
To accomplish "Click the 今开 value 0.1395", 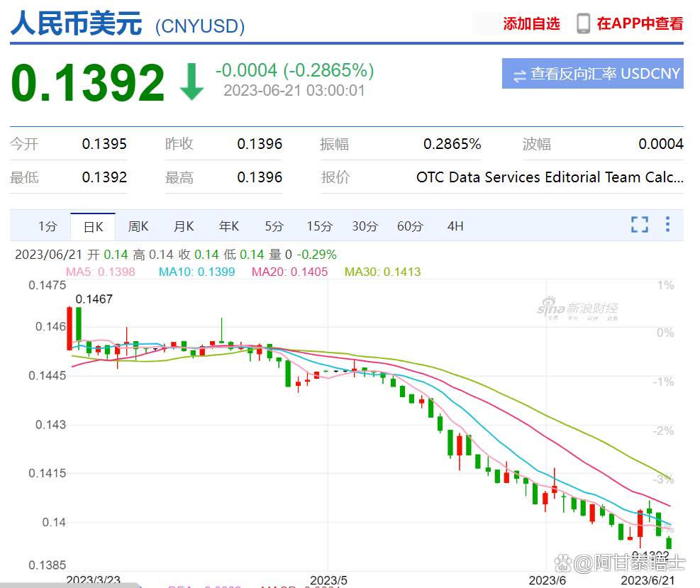I will click(x=104, y=144).
